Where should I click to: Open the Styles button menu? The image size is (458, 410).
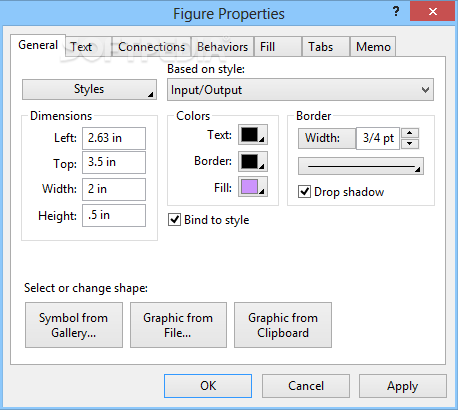(x=89, y=89)
